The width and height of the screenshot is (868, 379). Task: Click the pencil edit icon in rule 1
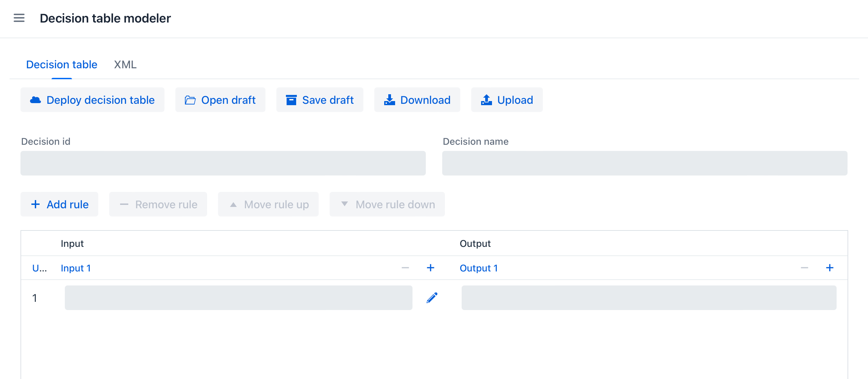[x=432, y=298]
